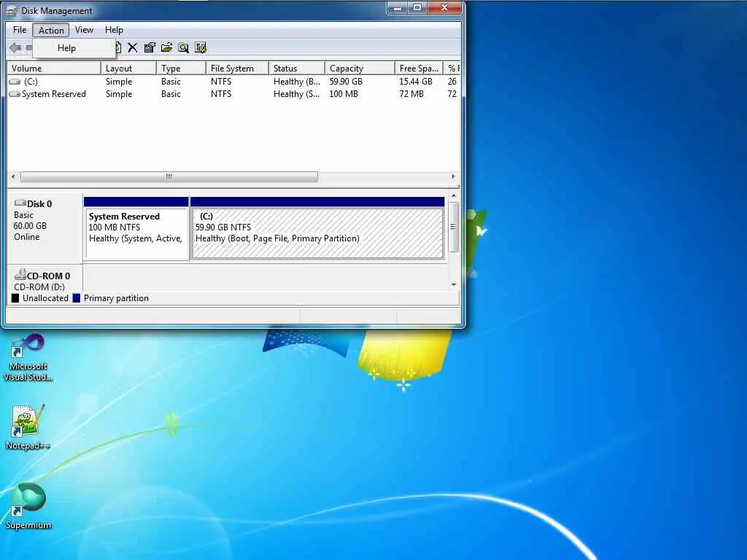Click the 59.90 GB capacity cell
This screenshot has width=747, height=560.
pyautogui.click(x=346, y=82)
